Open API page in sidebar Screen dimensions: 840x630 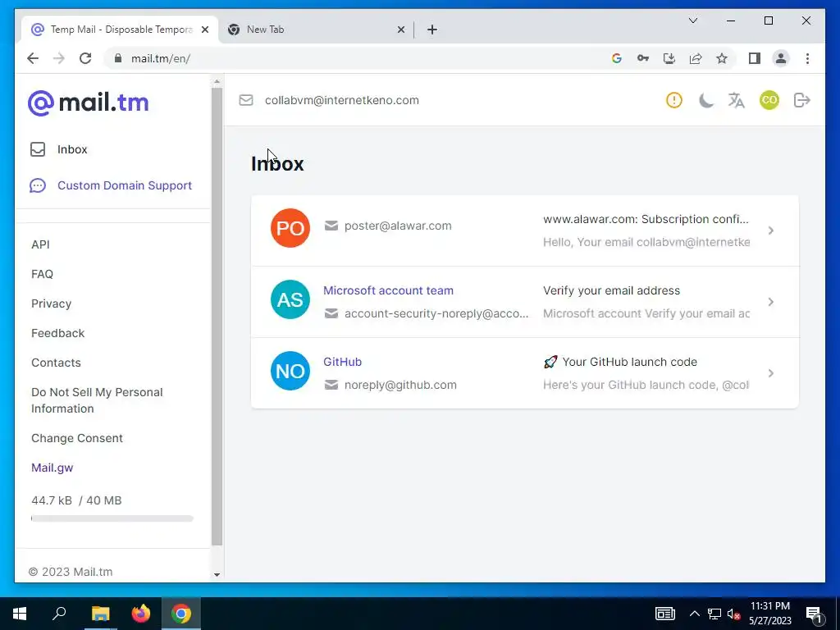point(40,244)
